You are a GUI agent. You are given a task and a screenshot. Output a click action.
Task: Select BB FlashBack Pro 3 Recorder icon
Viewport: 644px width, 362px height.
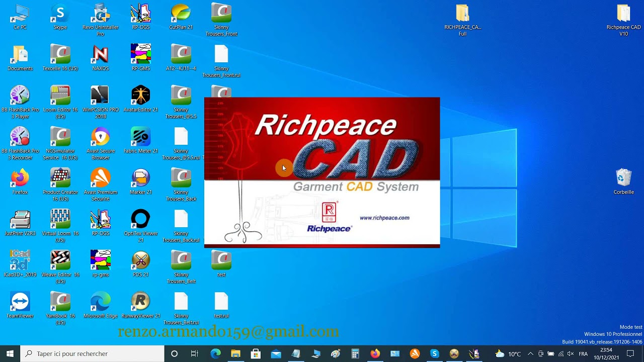click(20, 144)
